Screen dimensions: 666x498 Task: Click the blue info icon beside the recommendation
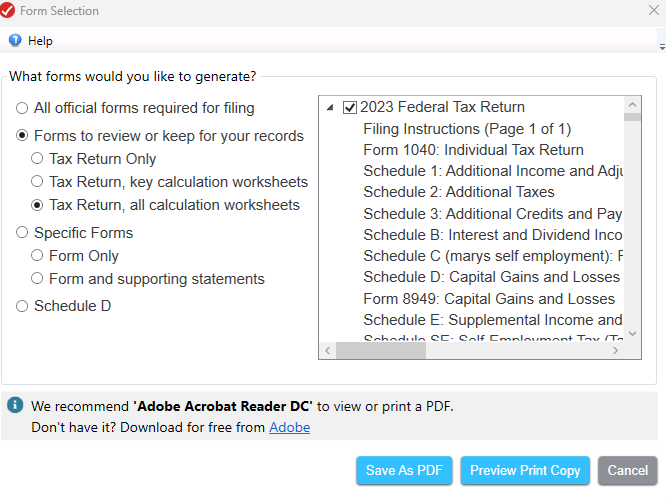pyautogui.click(x=15, y=406)
